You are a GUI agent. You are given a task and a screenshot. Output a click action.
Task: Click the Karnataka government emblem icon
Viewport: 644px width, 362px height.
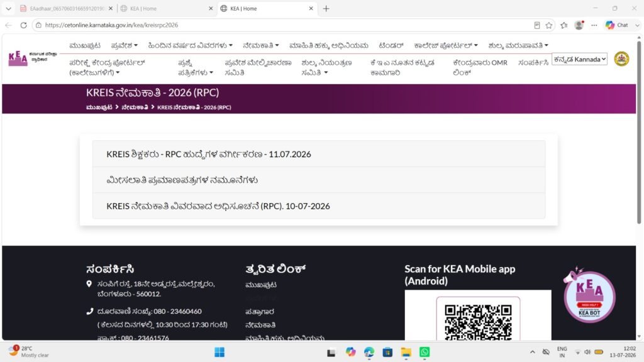[x=621, y=58]
